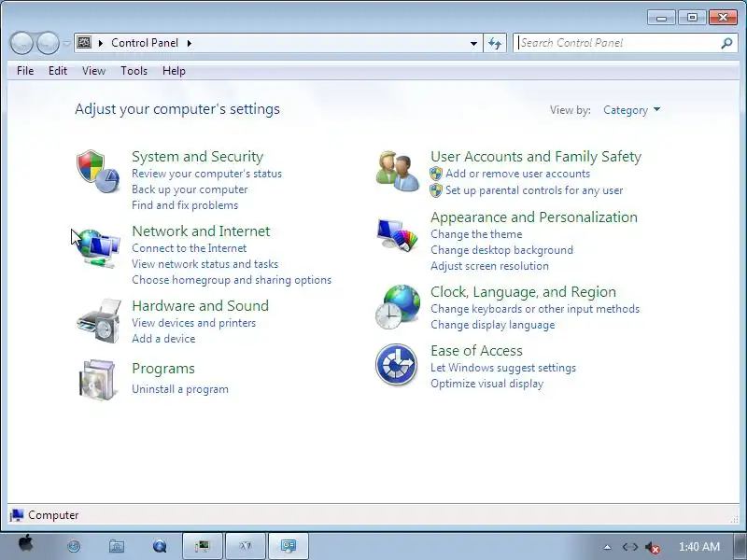Open the folder icon in taskbar

[116, 546]
